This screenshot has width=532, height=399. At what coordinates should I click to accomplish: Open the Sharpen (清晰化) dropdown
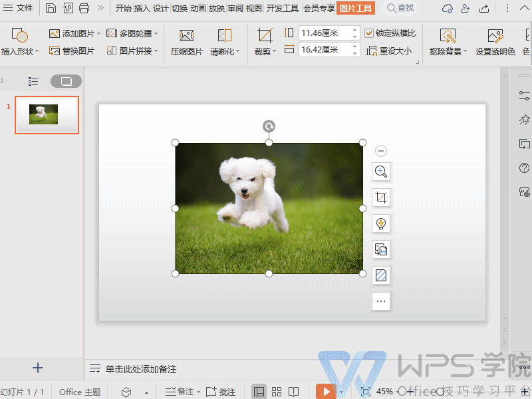(237, 52)
